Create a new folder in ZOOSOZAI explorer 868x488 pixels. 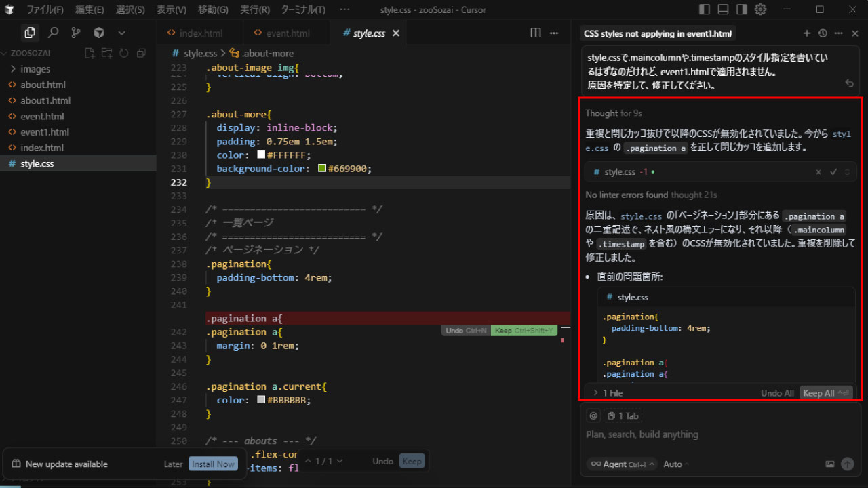point(106,53)
